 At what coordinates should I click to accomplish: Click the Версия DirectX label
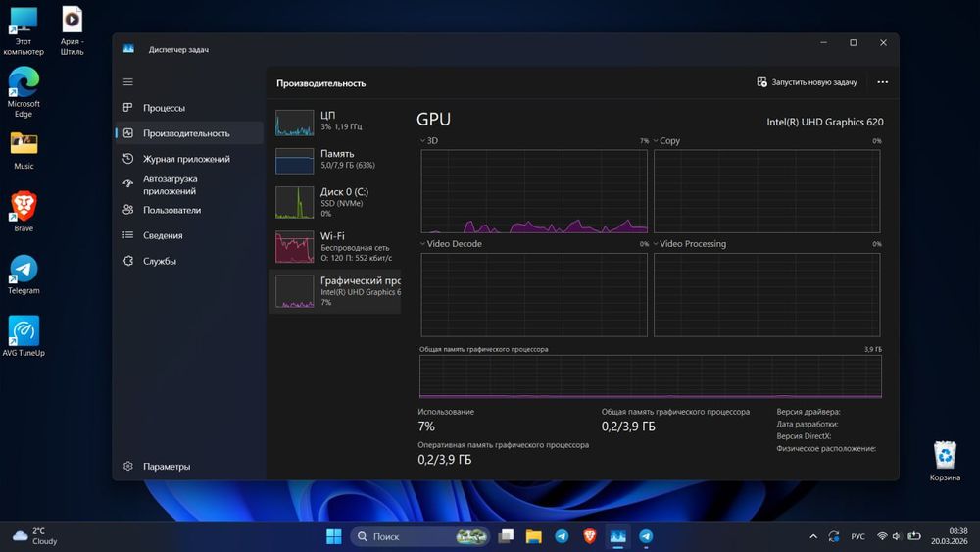coord(804,435)
